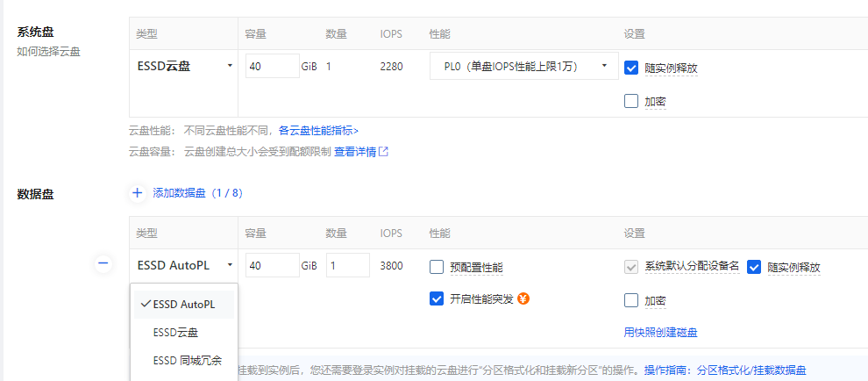Collapse data disk ESSD AutoPL type dropdown

[x=185, y=265]
